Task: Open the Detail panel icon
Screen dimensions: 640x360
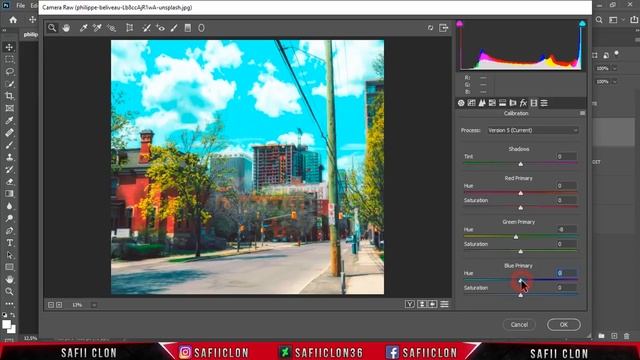Action: 482,103
